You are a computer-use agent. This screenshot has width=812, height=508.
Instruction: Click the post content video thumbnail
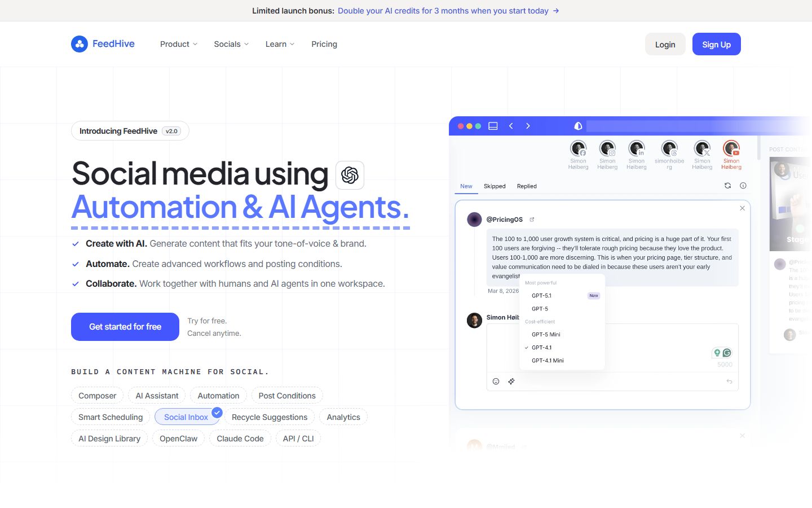point(790,204)
